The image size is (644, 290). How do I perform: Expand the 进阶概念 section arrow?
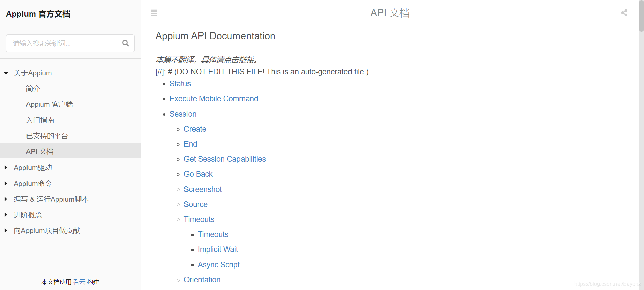(6, 215)
